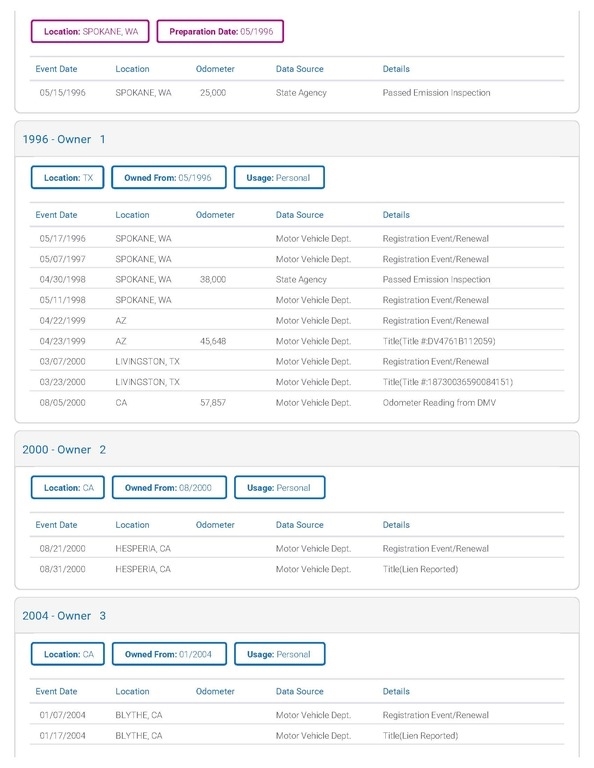Click the 05/15/1996 Passed Emission Inspection row
Screen dimensions: 594x768
point(297,93)
